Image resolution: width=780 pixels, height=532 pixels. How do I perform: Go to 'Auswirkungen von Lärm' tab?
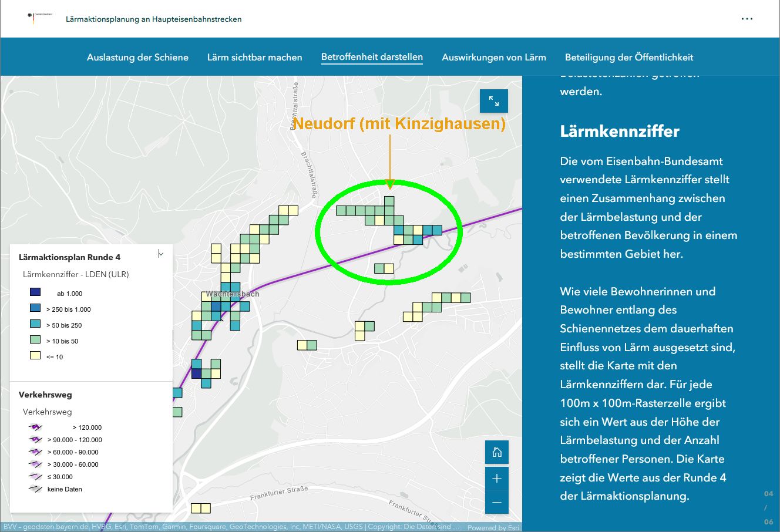point(494,58)
